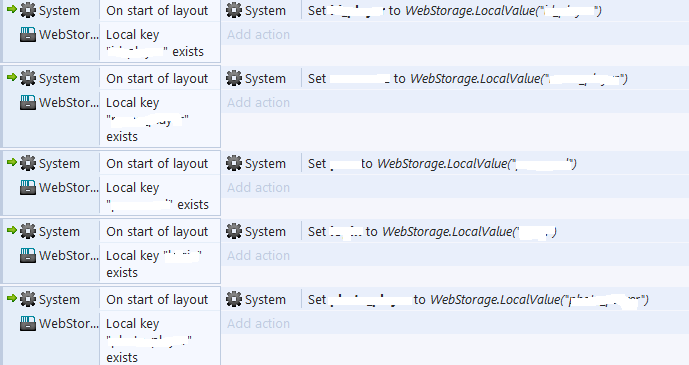Click the System gear icon in third event condition
This screenshot has width=689, height=365.
[x=28, y=163]
